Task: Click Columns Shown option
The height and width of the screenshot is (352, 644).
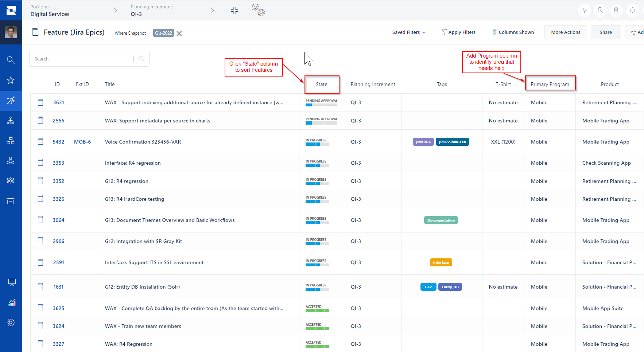Action: coord(512,32)
